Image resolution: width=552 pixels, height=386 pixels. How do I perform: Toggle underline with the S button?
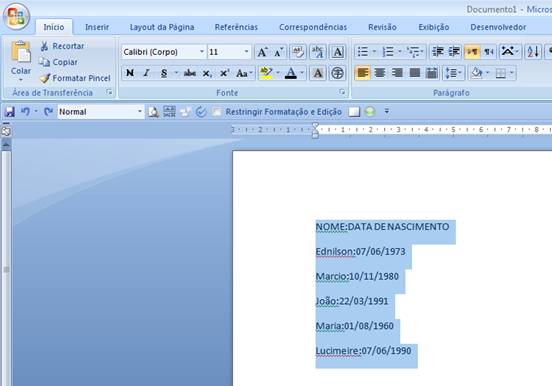(164, 73)
